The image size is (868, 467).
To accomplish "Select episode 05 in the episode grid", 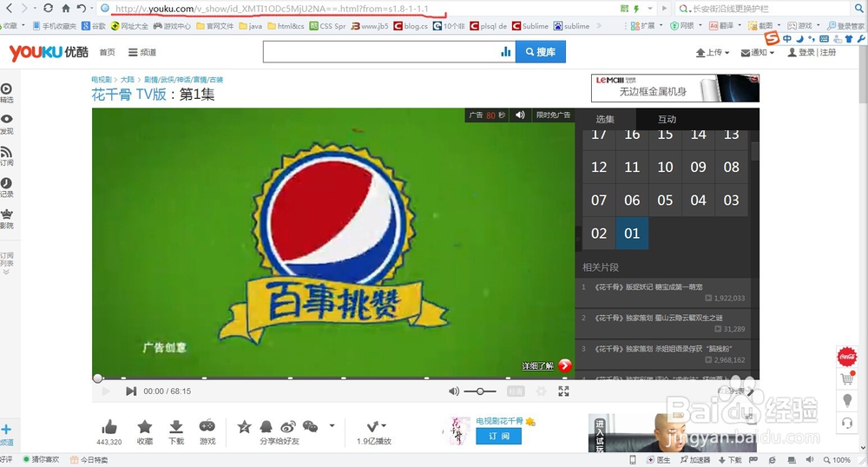I will click(x=665, y=200).
